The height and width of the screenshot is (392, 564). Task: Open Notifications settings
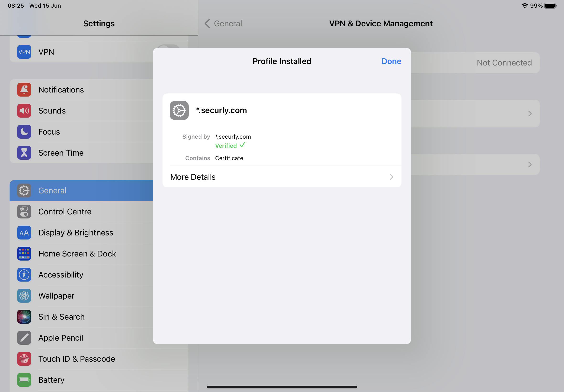pyautogui.click(x=81, y=90)
